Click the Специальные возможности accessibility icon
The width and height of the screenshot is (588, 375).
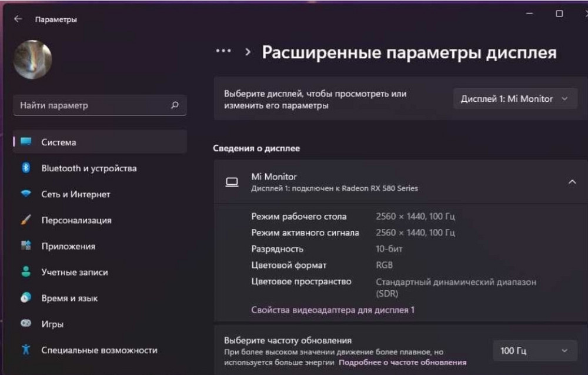coord(26,350)
